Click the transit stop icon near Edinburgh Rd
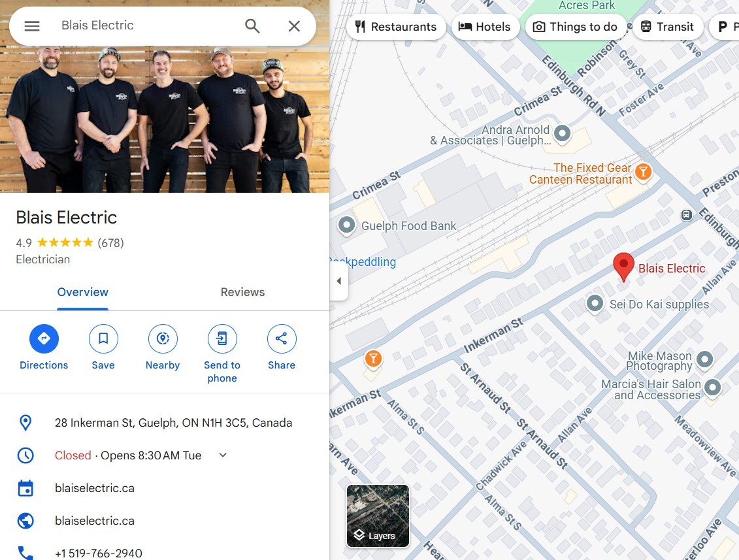The image size is (739, 560). click(x=687, y=215)
